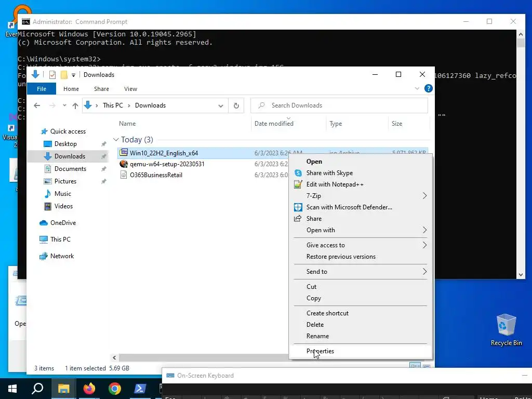Click This PC in the address breadcrumb
The height and width of the screenshot is (399, 532).
click(x=113, y=105)
